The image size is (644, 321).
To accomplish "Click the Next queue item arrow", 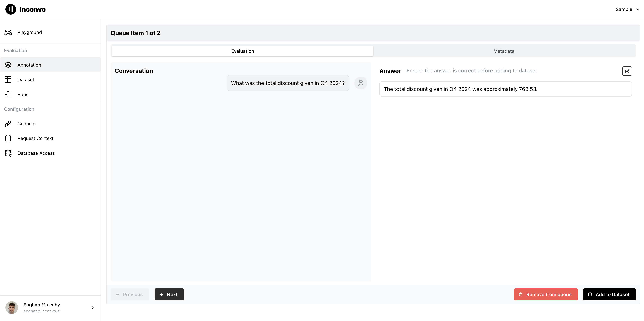I will [162, 294].
